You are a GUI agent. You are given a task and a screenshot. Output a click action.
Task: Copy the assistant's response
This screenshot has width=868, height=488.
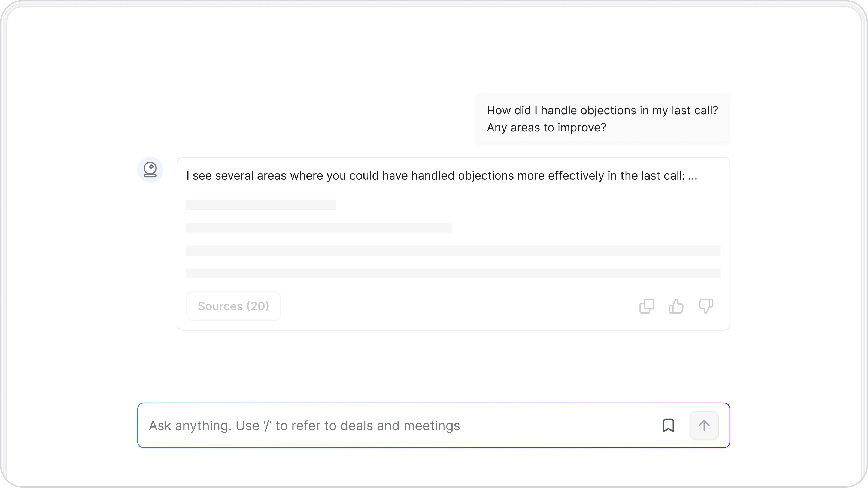[647, 306]
